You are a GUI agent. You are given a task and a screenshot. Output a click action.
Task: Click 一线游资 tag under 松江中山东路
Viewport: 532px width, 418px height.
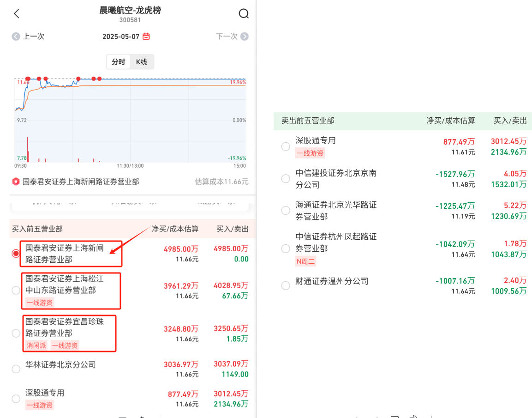point(40,302)
